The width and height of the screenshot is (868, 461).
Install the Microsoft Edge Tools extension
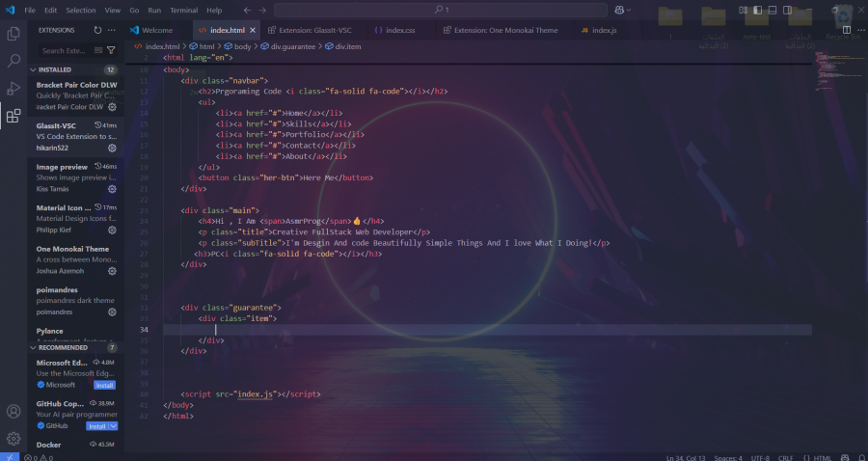coord(104,385)
